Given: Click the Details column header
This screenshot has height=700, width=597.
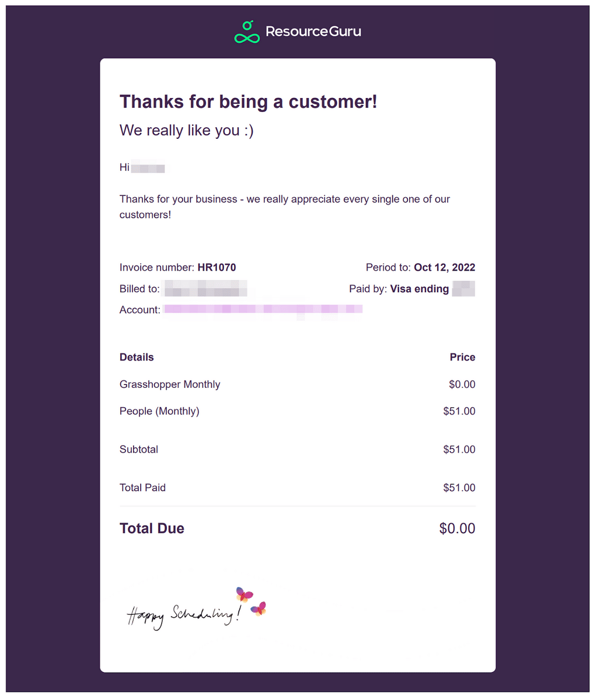Looking at the screenshot, I should [x=137, y=357].
